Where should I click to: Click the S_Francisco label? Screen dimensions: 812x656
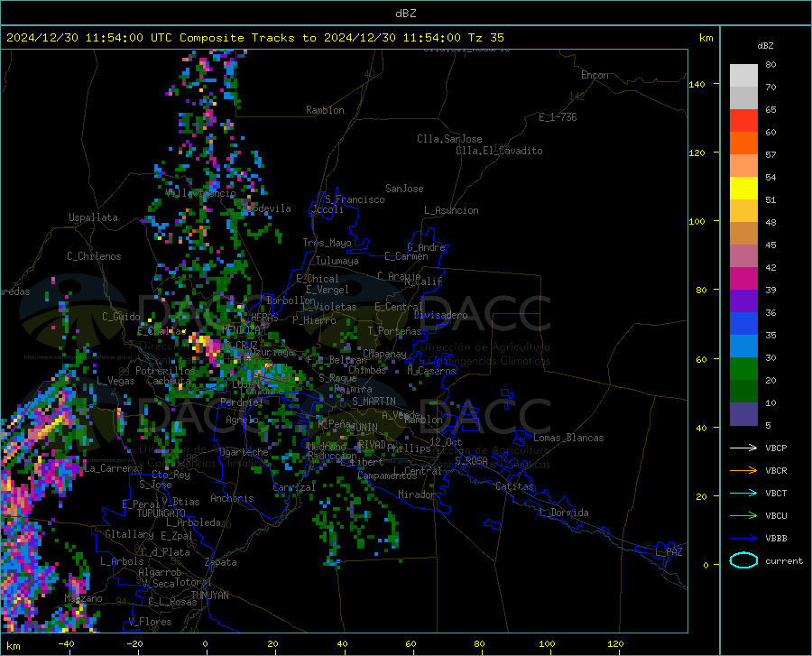(355, 199)
